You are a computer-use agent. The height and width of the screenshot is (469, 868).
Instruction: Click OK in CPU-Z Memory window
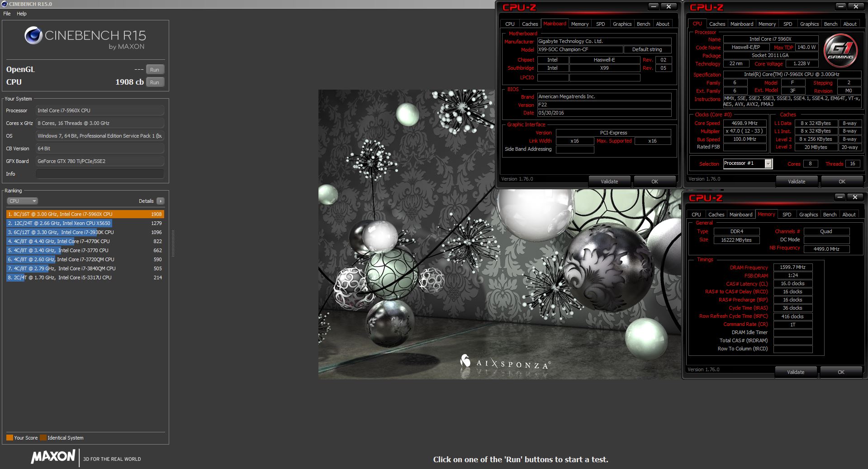click(841, 372)
